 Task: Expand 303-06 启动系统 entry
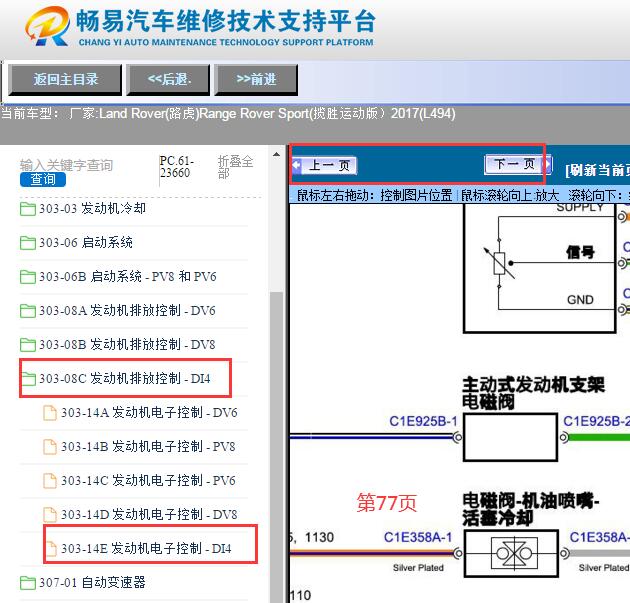[x=86, y=243]
